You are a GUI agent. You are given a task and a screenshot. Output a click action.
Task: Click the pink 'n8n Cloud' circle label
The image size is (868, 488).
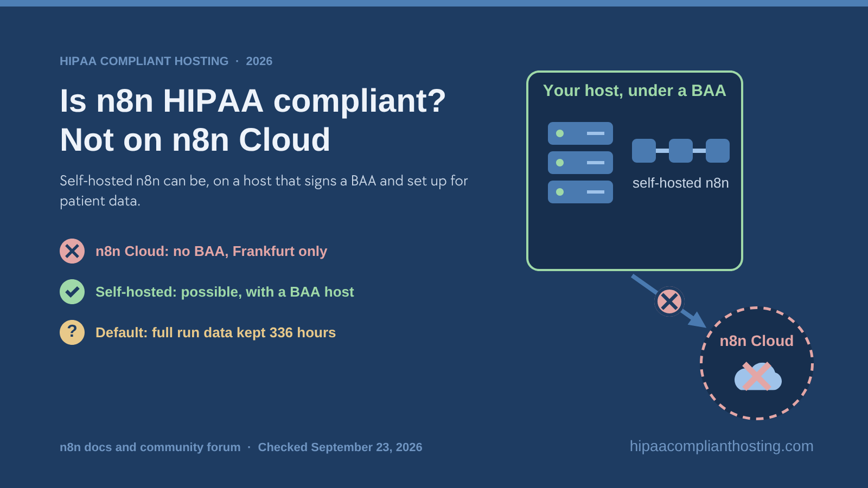coord(757,341)
